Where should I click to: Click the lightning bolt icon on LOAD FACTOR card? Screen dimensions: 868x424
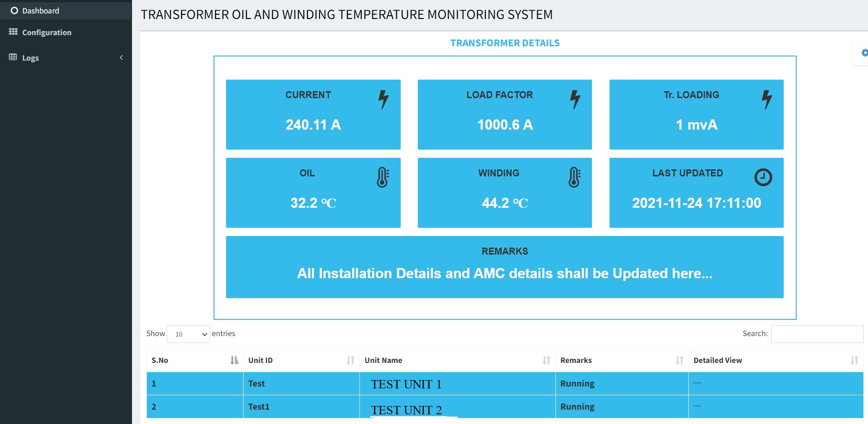tap(575, 99)
